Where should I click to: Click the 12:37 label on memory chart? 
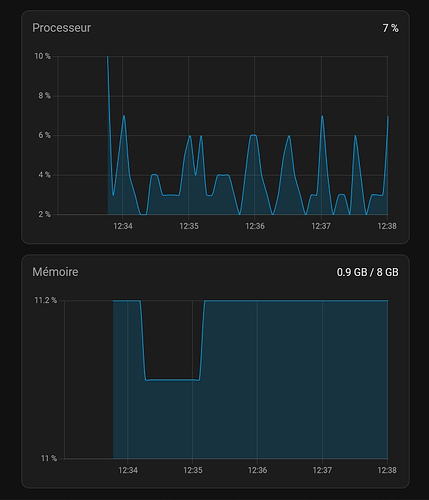point(322,470)
